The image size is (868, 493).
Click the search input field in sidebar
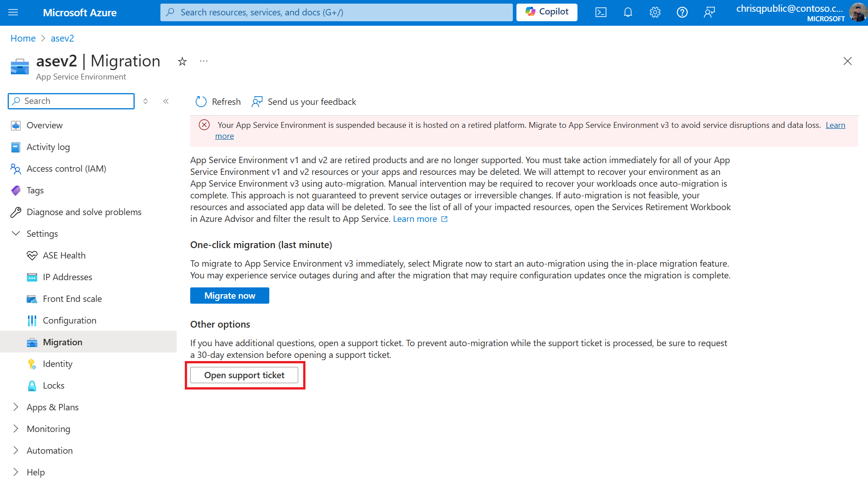click(x=71, y=100)
